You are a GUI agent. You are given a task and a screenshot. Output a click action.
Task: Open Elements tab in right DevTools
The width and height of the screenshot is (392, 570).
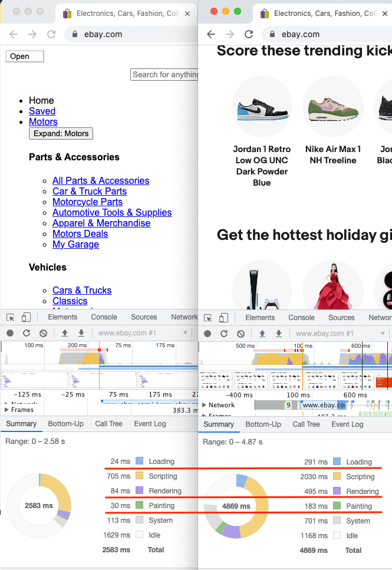tap(260, 318)
